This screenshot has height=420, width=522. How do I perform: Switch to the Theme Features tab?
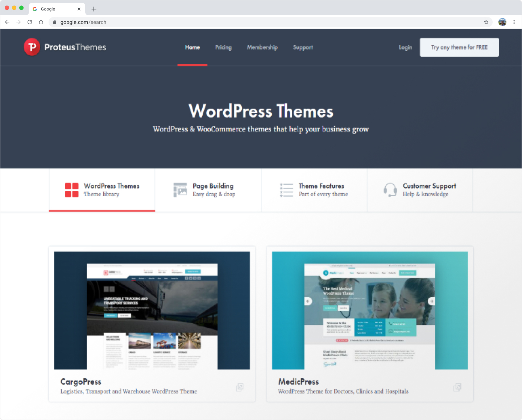click(x=314, y=190)
